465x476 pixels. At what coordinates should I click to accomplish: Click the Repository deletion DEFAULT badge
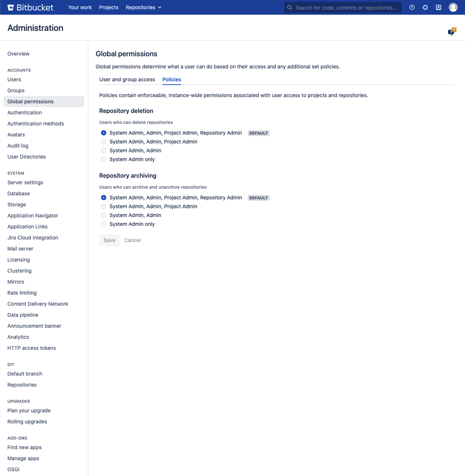(259, 133)
